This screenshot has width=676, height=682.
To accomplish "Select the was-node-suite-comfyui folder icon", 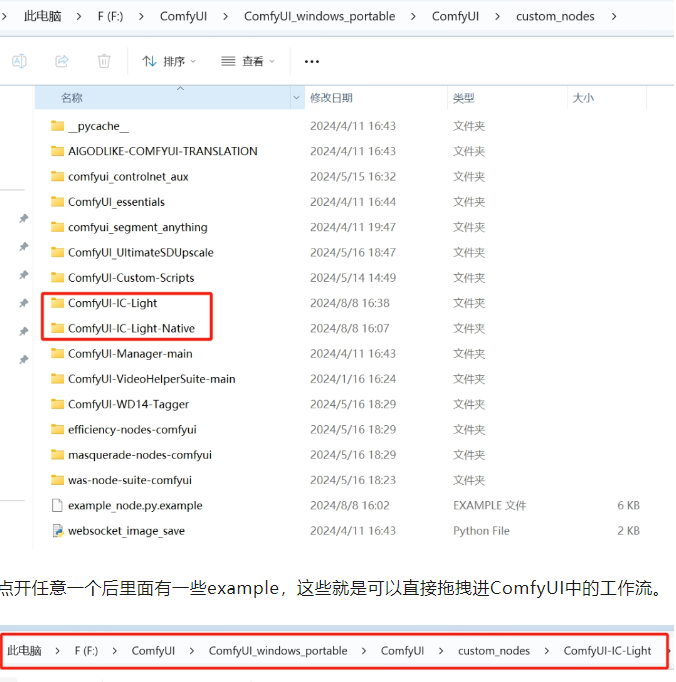I will click(x=57, y=479).
